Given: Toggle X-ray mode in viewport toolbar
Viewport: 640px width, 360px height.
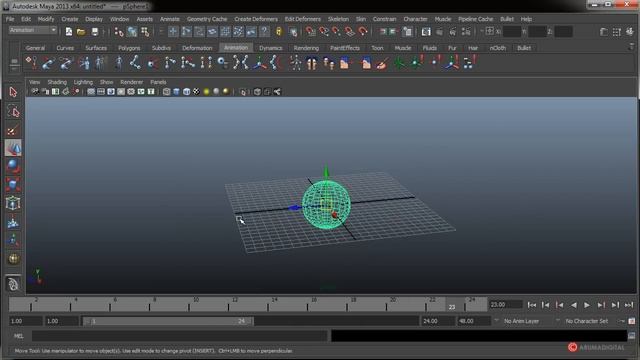Looking at the screenshot, I should point(257,92).
